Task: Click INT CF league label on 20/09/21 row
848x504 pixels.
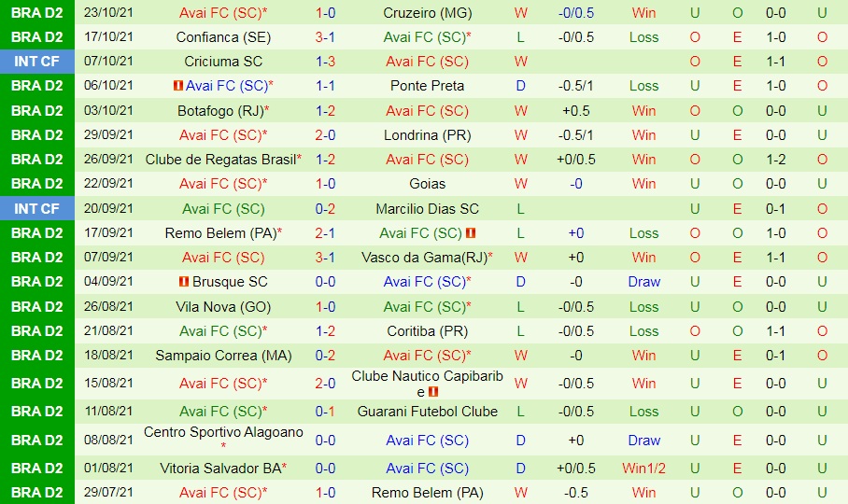Action: coord(37,208)
